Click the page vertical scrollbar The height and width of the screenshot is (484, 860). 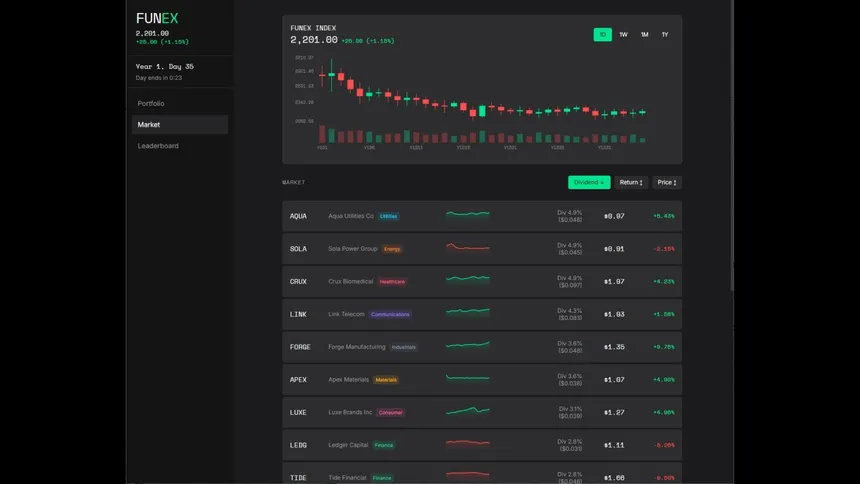click(732, 145)
